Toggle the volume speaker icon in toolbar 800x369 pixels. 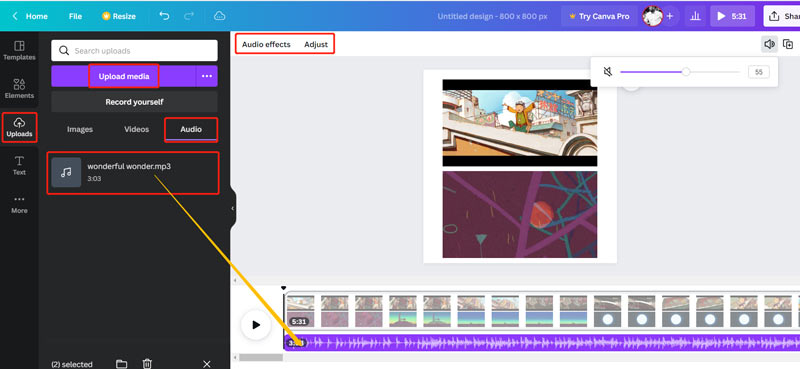click(x=769, y=44)
